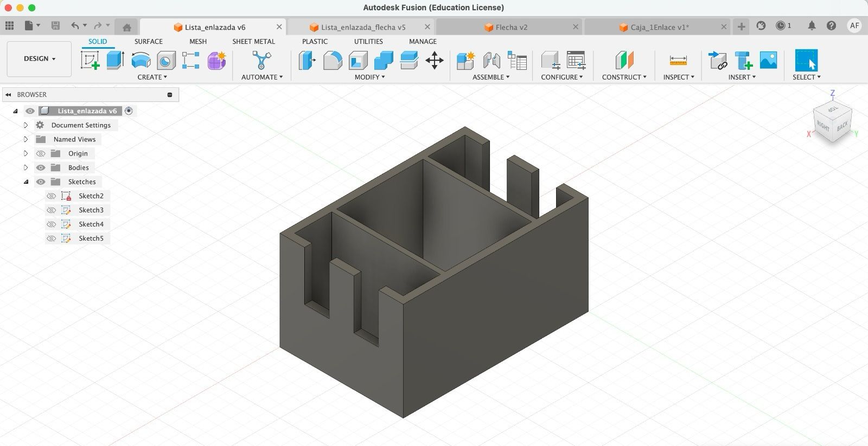868x446 pixels.
Task: Switch to the SURFACE tab
Action: (148, 41)
